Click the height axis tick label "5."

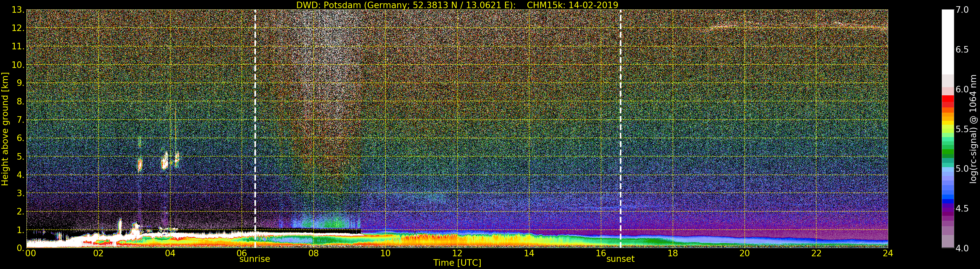click(20, 156)
